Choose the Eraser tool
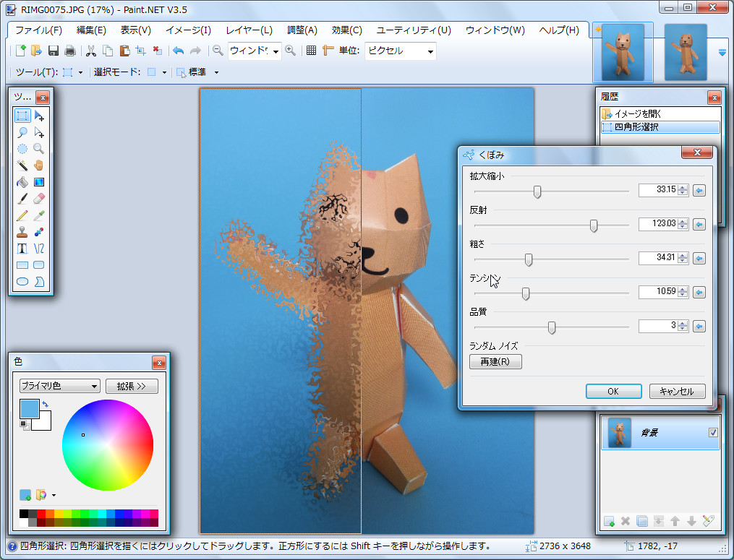Screen dimensions: 734x560 point(39,198)
